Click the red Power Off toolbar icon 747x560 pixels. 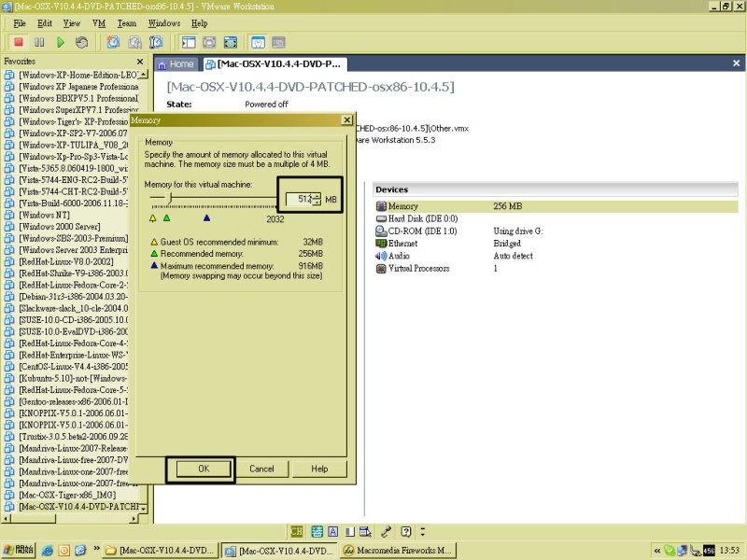[x=19, y=42]
